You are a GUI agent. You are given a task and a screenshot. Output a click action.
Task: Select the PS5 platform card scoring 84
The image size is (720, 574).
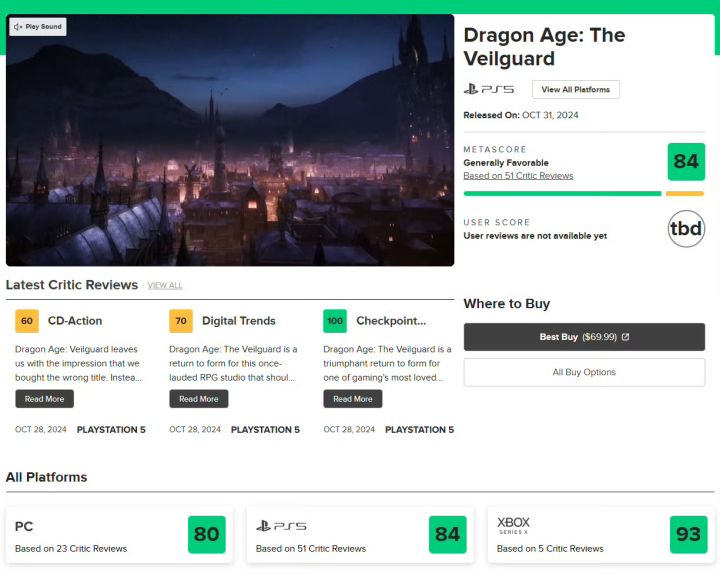coord(360,535)
